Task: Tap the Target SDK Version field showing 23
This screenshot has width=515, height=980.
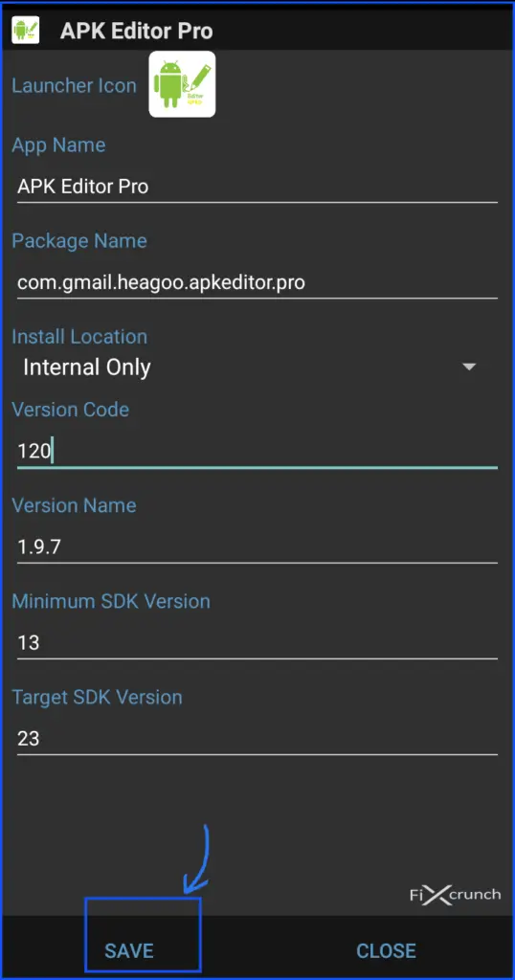Action: [257, 739]
